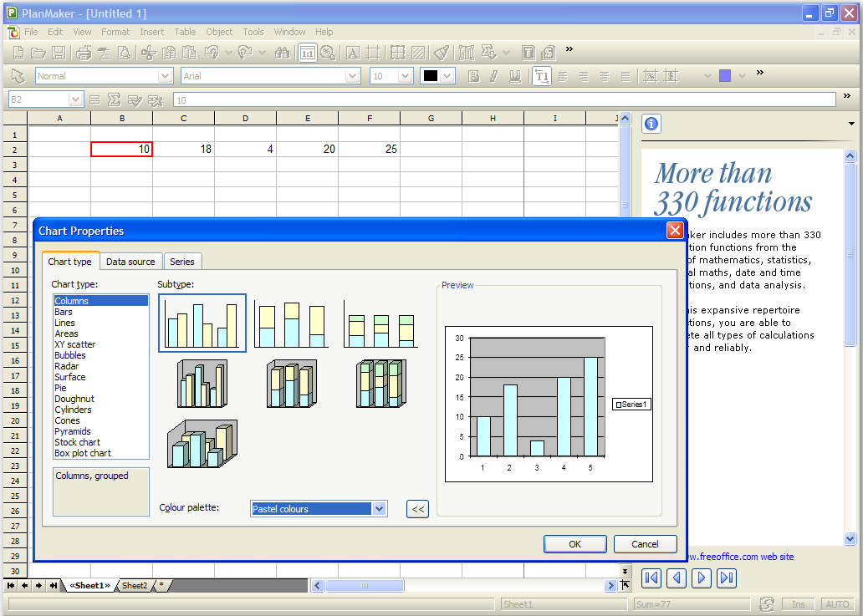Image resolution: width=863 pixels, height=616 pixels.
Task: Click the Print icon in the toolbar
Action: coord(84,53)
